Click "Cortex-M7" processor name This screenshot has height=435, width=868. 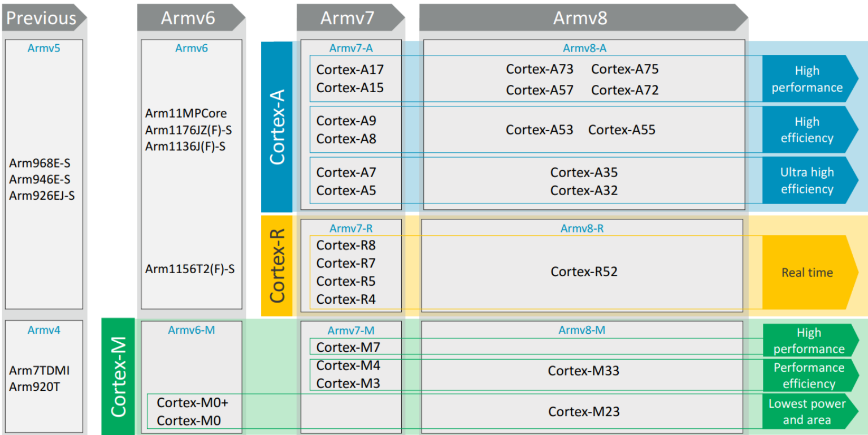348,347
